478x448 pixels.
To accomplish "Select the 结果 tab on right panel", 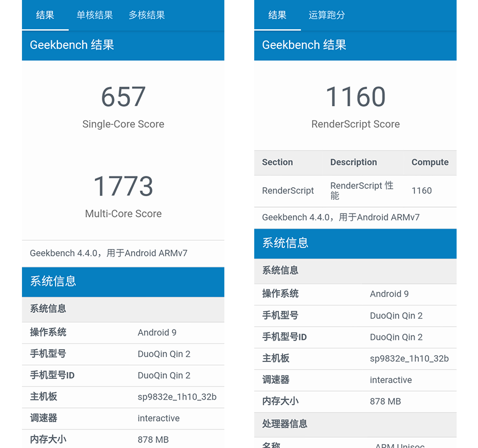I will point(277,16).
